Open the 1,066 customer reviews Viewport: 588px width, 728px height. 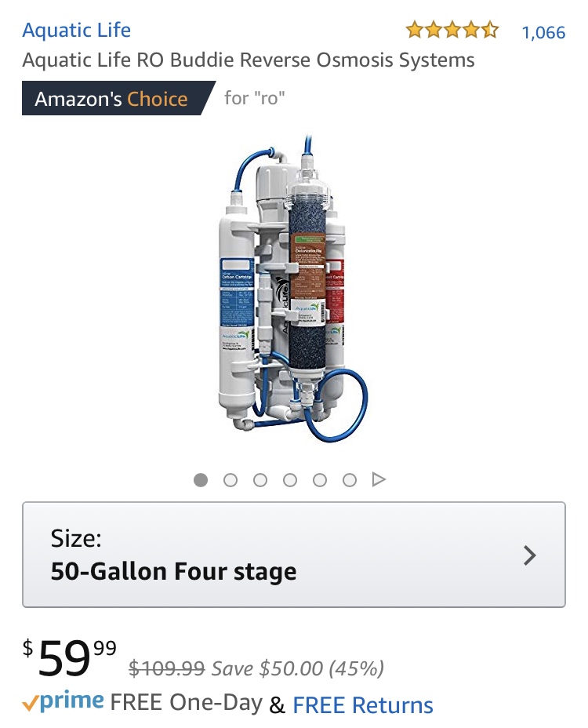tap(543, 32)
